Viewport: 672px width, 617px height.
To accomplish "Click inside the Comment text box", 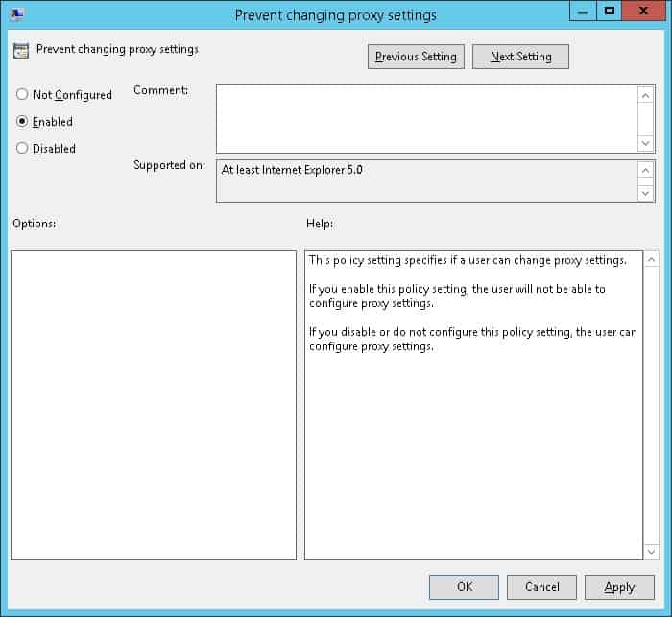I will tap(427, 119).
